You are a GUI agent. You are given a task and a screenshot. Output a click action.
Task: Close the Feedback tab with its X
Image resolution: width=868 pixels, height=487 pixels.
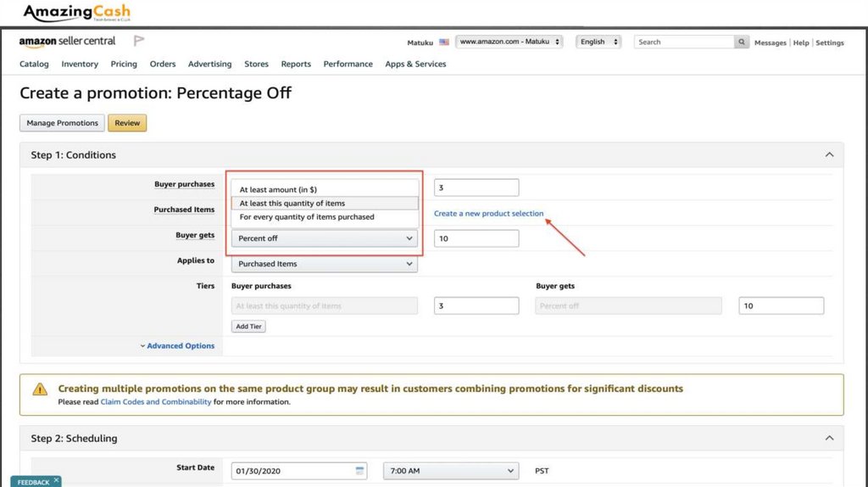click(56, 480)
